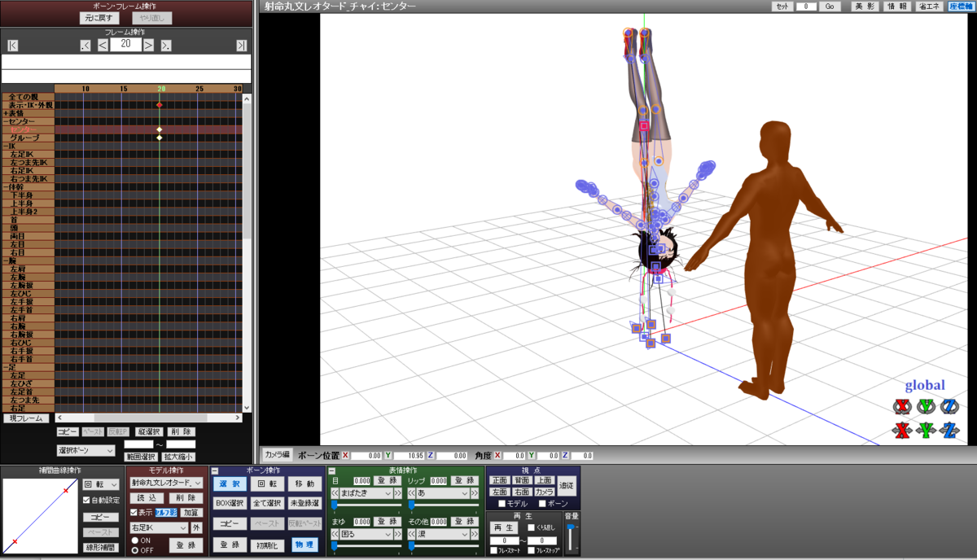Open the 美影 menu button

[x=865, y=6]
